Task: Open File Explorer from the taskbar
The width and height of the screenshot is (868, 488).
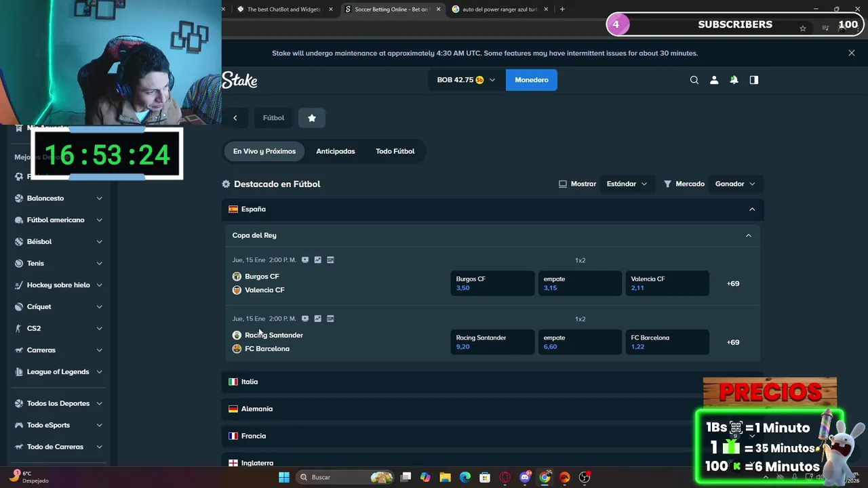Action: click(x=445, y=477)
